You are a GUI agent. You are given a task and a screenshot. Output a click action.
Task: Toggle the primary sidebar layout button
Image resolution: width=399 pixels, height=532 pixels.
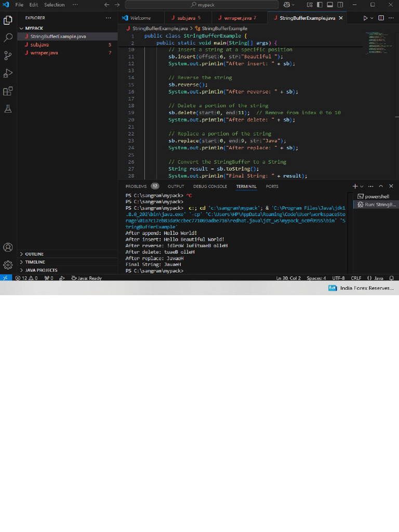point(319,5)
